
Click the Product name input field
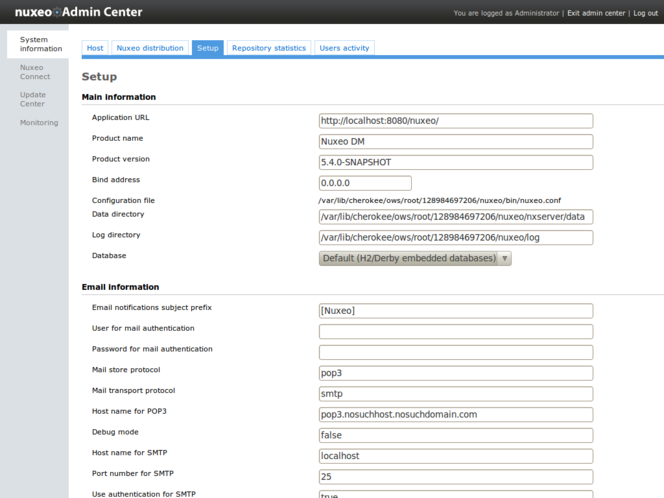pos(455,142)
